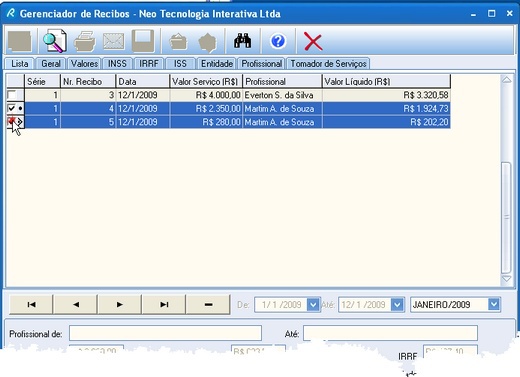Click the "Profissional de" input field
Image resolution: width=520 pixels, height=377 pixels.
(165, 333)
